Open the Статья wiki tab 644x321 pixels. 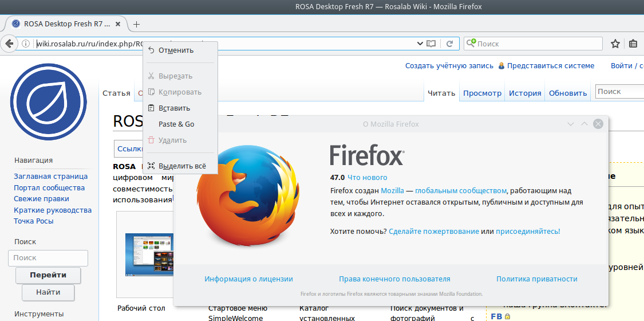(116, 93)
